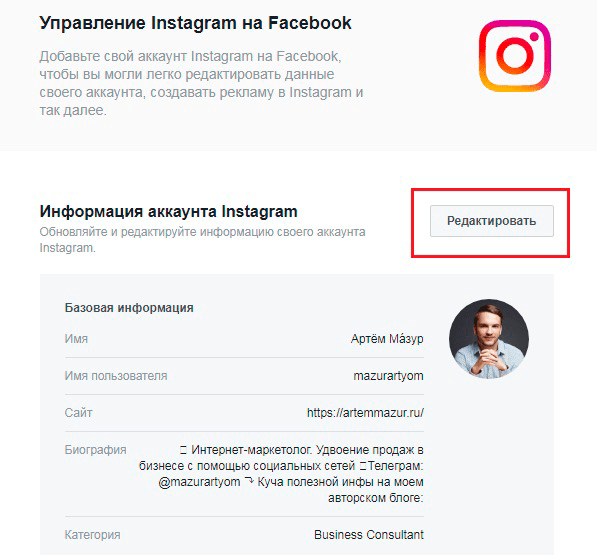This screenshot has height=555, width=597.
Task: Click the Базовая информация section title
Action: click(x=129, y=308)
